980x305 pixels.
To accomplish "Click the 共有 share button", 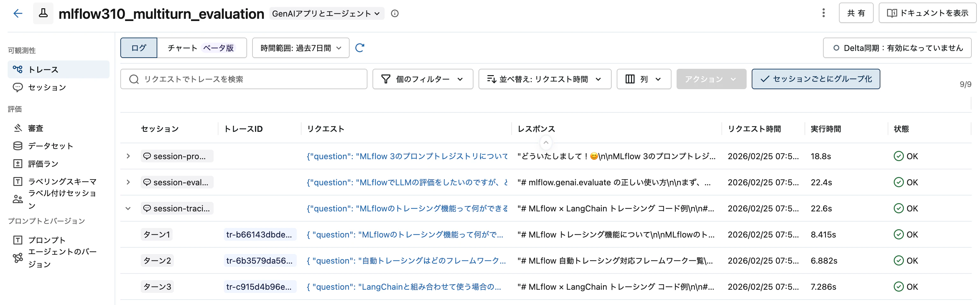I will [x=856, y=12].
